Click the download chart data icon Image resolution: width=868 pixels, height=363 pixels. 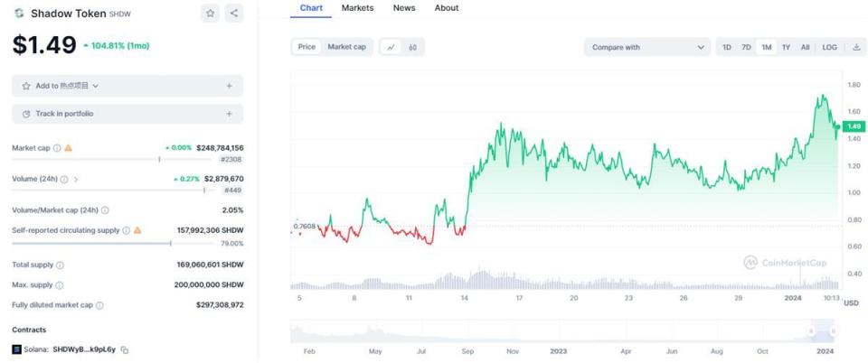click(x=855, y=47)
